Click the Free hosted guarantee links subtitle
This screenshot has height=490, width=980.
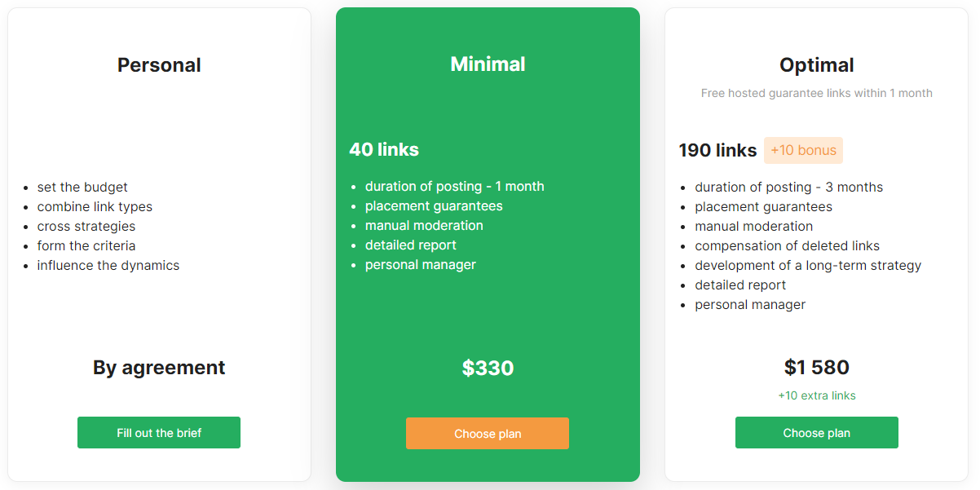(x=817, y=93)
